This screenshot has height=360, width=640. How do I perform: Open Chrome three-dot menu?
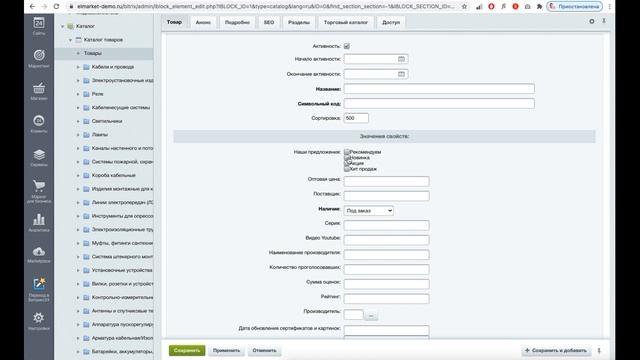(609, 7)
